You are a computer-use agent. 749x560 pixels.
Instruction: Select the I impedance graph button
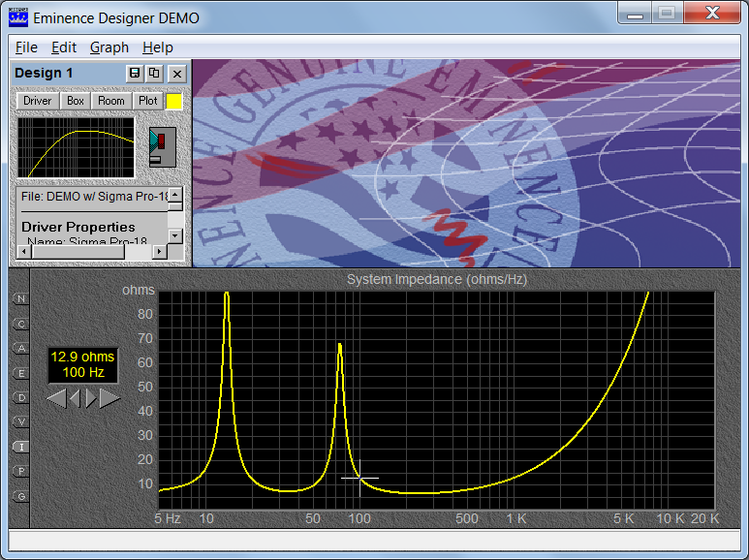tap(21, 448)
